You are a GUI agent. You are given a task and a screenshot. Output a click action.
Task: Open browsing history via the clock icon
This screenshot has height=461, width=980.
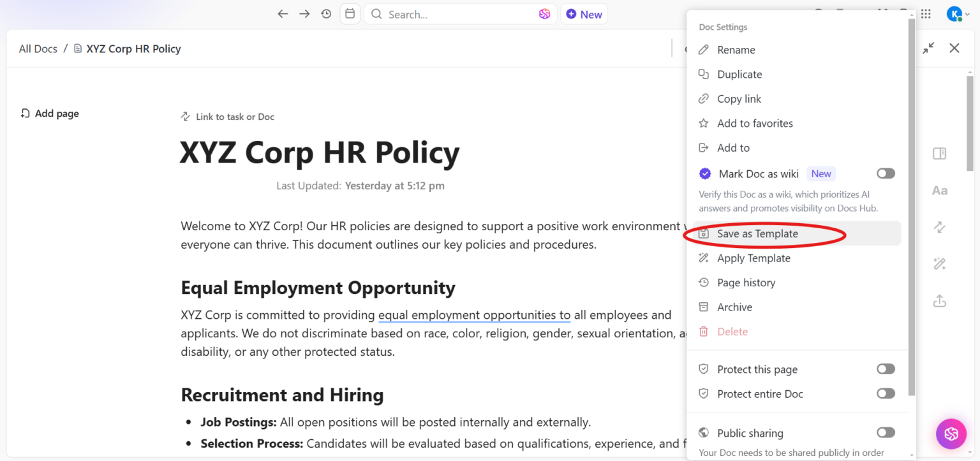(325, 13)
